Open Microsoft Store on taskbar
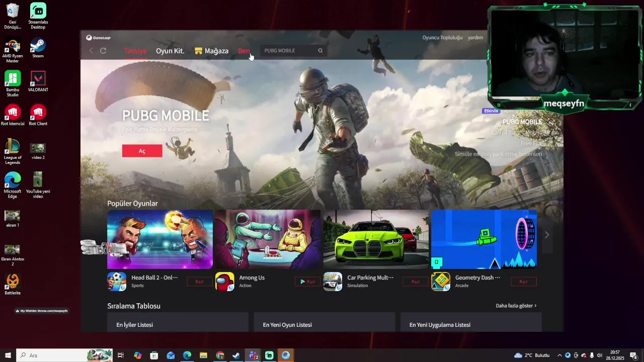The image size is (644, 362). click(154, 355)
